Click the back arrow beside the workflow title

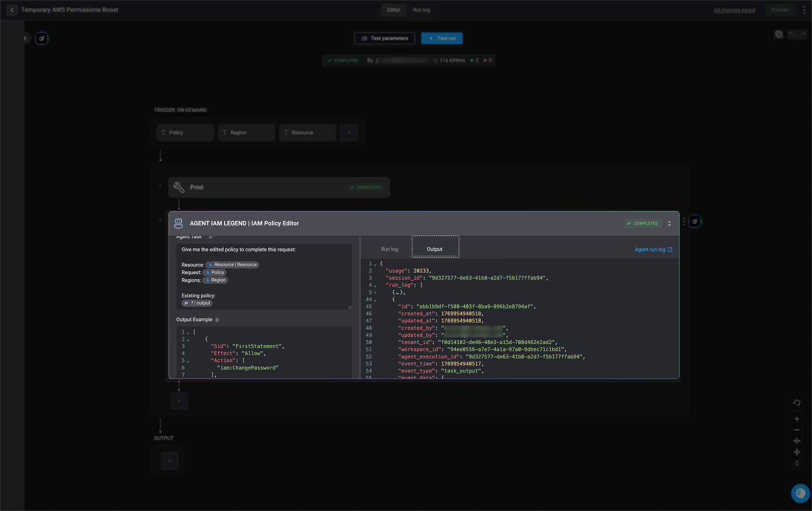point(12,10)
